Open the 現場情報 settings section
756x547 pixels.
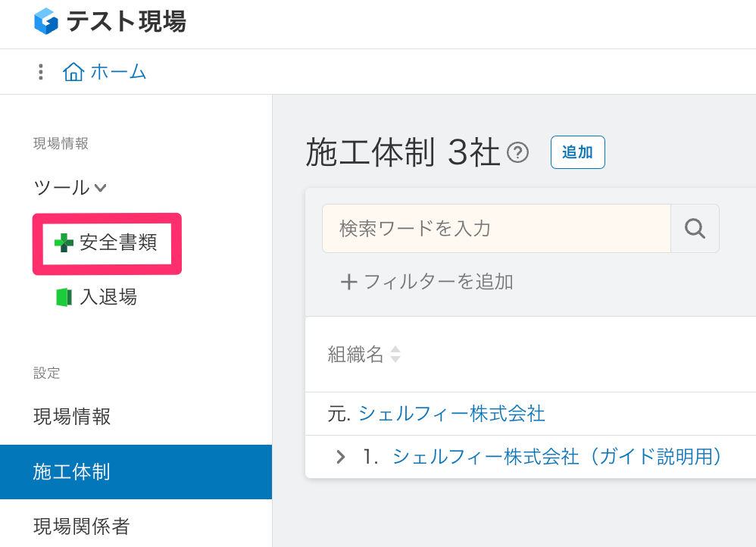tap(70, 416)
